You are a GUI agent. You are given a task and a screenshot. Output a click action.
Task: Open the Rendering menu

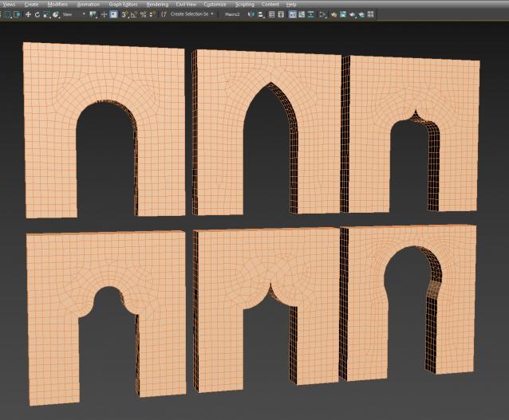tap(157, 4)
